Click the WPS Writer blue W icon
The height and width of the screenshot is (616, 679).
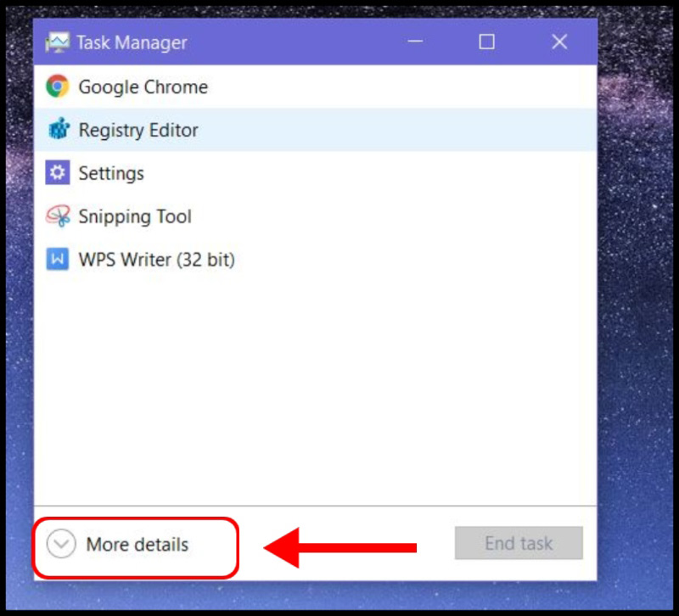coord(57,260)
